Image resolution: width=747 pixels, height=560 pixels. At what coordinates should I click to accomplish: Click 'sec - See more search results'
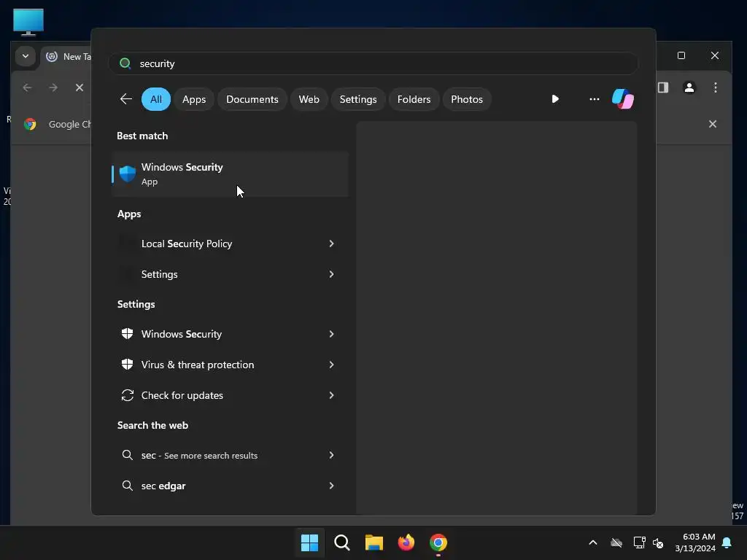tap(199, 455)
